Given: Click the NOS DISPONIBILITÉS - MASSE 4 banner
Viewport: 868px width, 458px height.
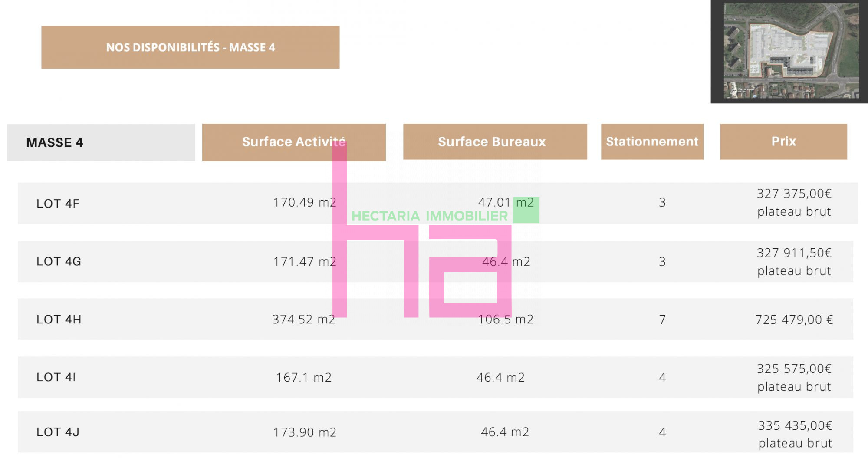Looking at the screenshot, I should coord(191,47).
